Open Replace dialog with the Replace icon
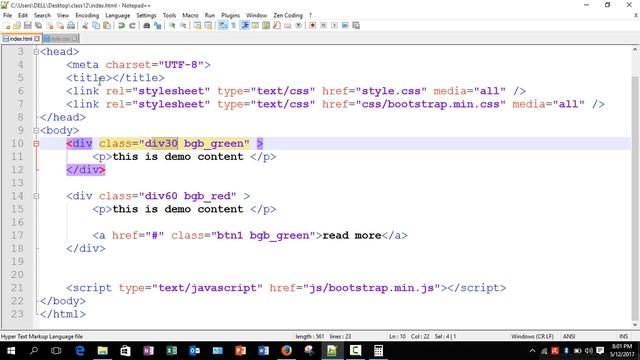The image size is (640, 360). pyautogui.click(x=158, y=25)
